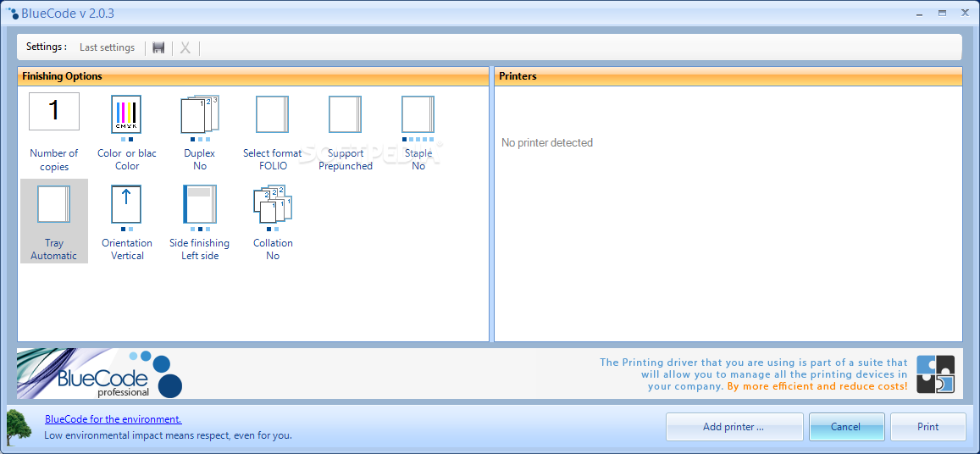Click the Printers panel header

(x=728, y=76)
